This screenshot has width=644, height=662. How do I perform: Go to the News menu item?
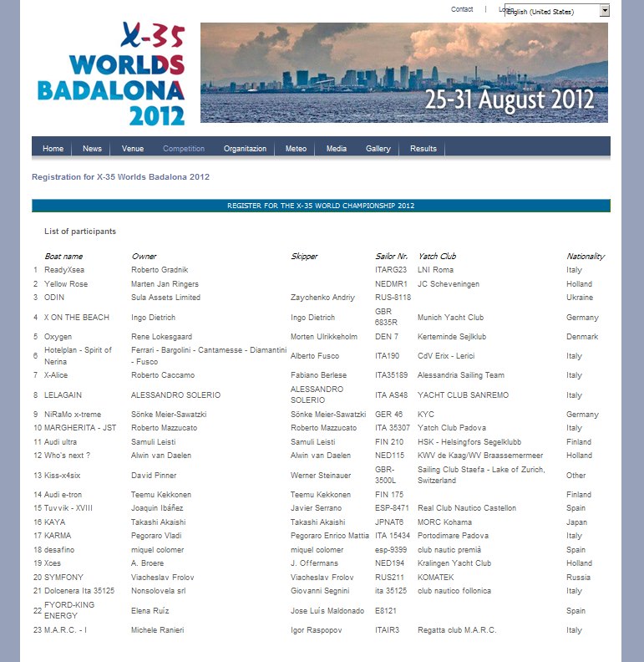[92, 149]
